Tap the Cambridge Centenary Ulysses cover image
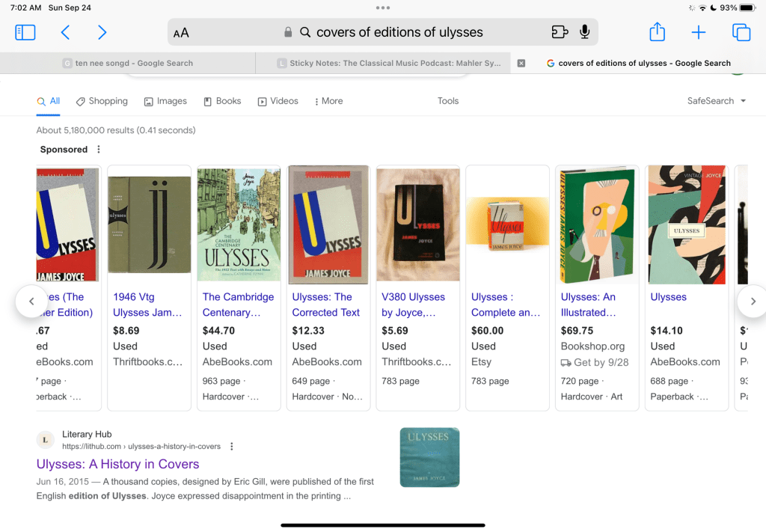Viewport: 766px width, 532px height. (239, 224)
